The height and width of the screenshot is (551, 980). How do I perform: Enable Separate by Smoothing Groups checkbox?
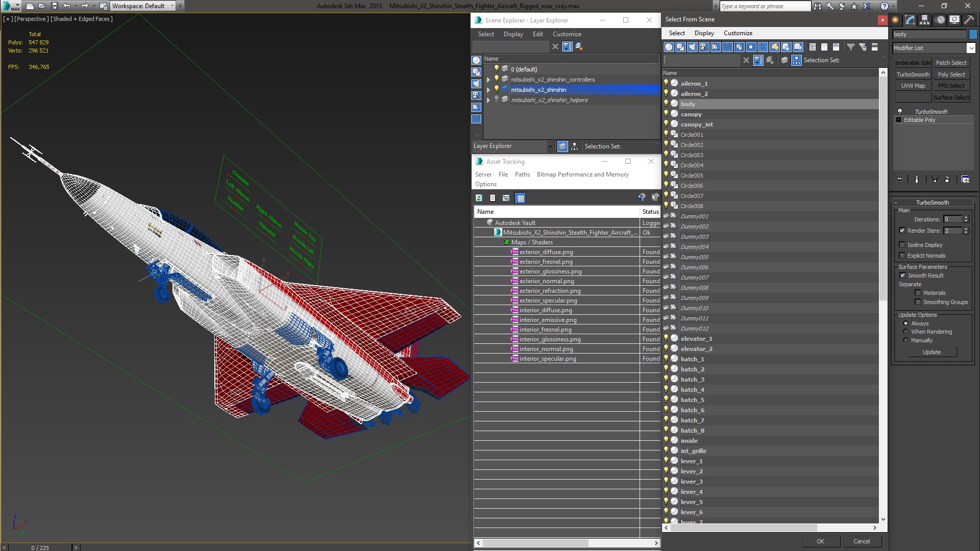(x=918, y=302)
